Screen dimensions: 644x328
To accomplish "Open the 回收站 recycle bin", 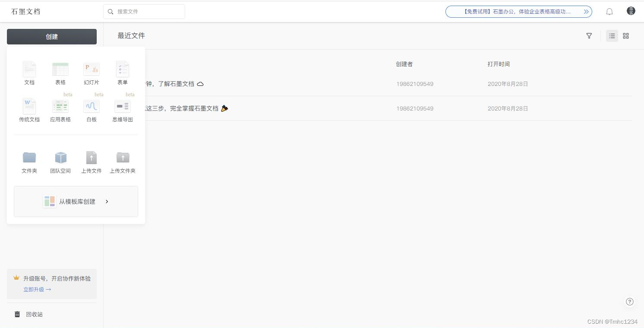I will click(x=29, y=314).
